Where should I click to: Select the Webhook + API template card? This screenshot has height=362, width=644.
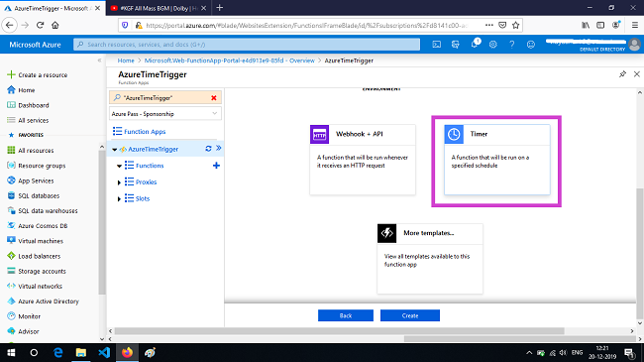pyautogui.click(x=363, y=160)
